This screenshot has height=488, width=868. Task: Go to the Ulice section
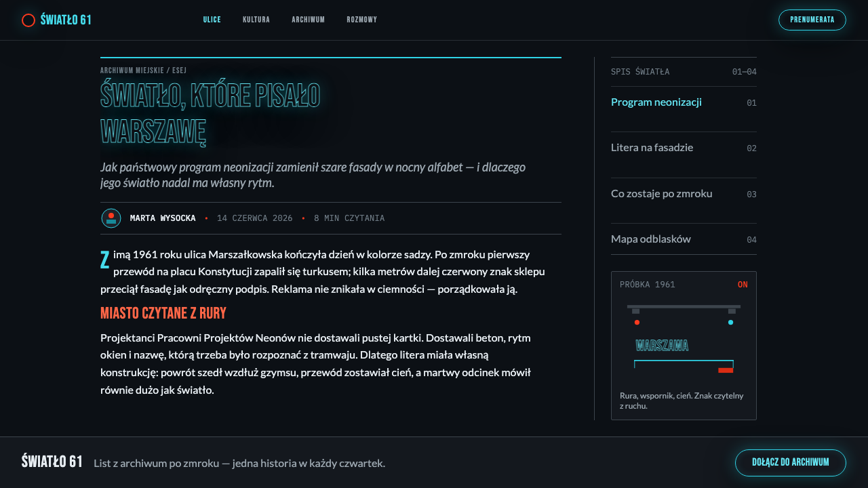click(x=212, y=20)
